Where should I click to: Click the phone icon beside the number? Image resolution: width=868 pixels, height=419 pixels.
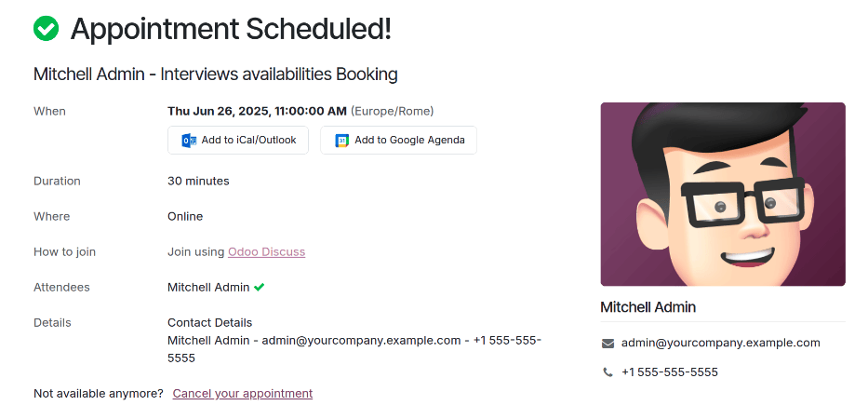pos(608,372)
